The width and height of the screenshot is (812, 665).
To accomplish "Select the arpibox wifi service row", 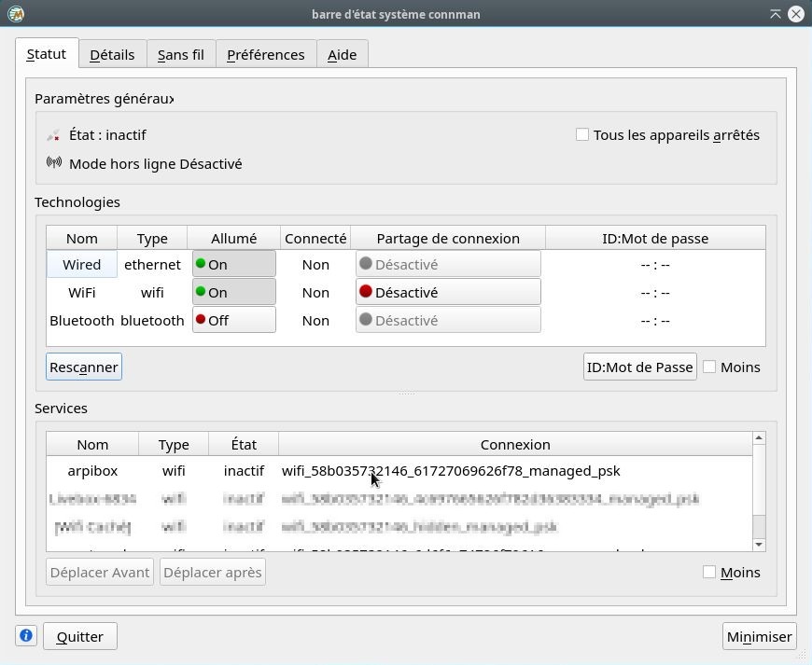I will point(92,471).
